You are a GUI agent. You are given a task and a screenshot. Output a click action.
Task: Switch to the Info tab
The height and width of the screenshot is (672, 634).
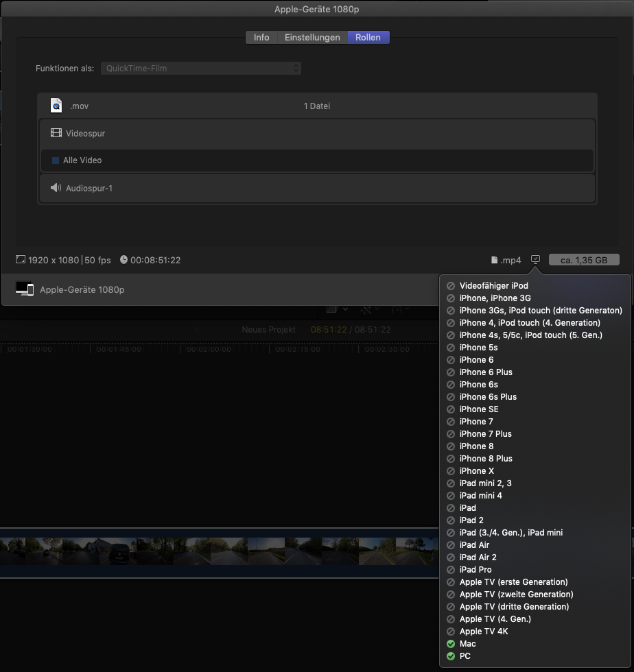tap(261, 38)
